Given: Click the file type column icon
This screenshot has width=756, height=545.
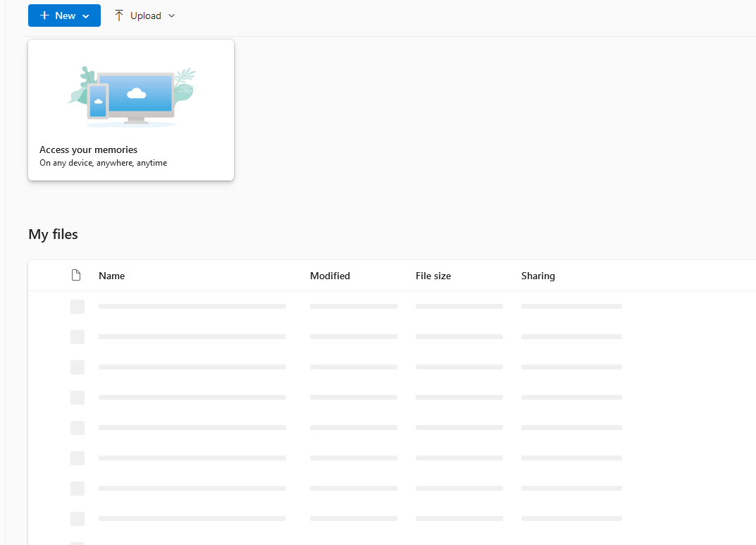Looking at the screenshot, I should coord(76,276).
